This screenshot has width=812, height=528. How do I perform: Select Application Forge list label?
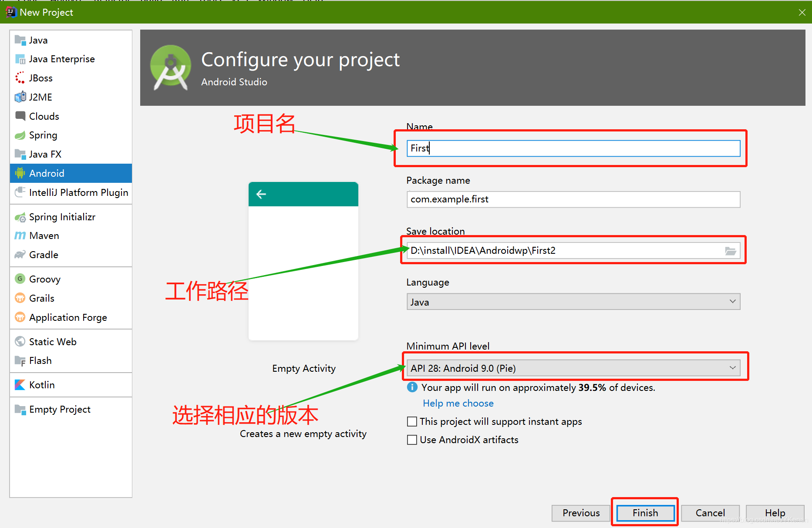point(68,317)
